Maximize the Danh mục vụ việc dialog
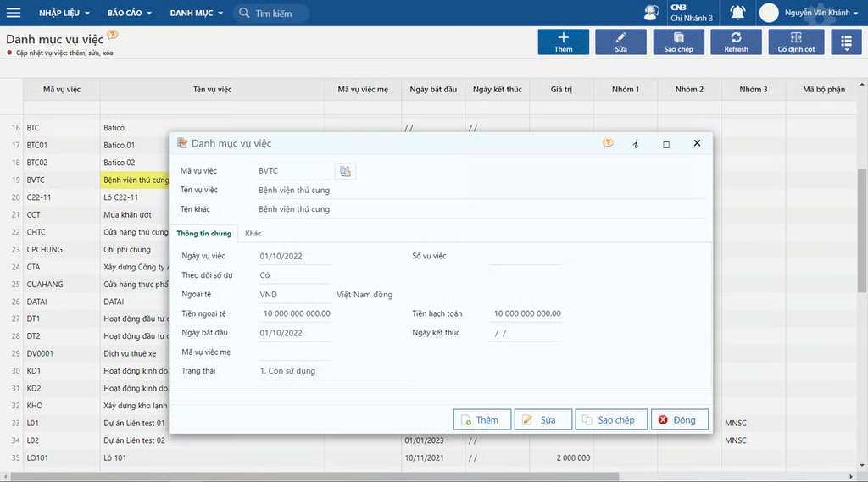Screen dimensions: 868x482 pos(666,145)
